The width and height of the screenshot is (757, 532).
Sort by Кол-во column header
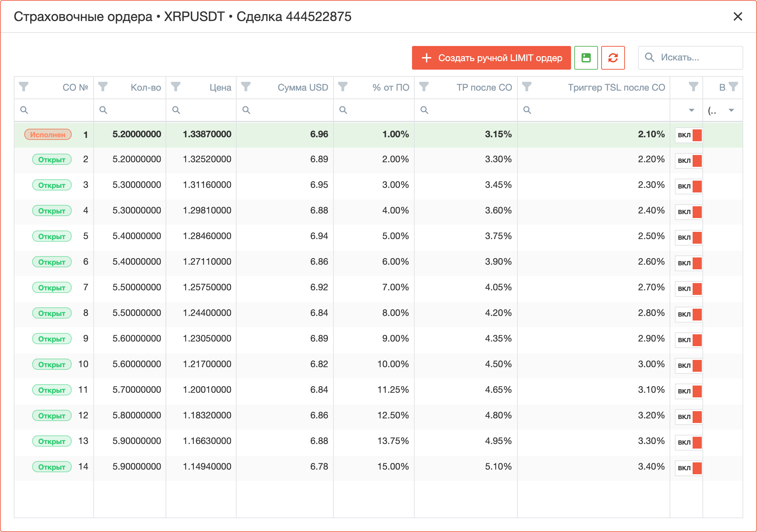coord(146,87)
